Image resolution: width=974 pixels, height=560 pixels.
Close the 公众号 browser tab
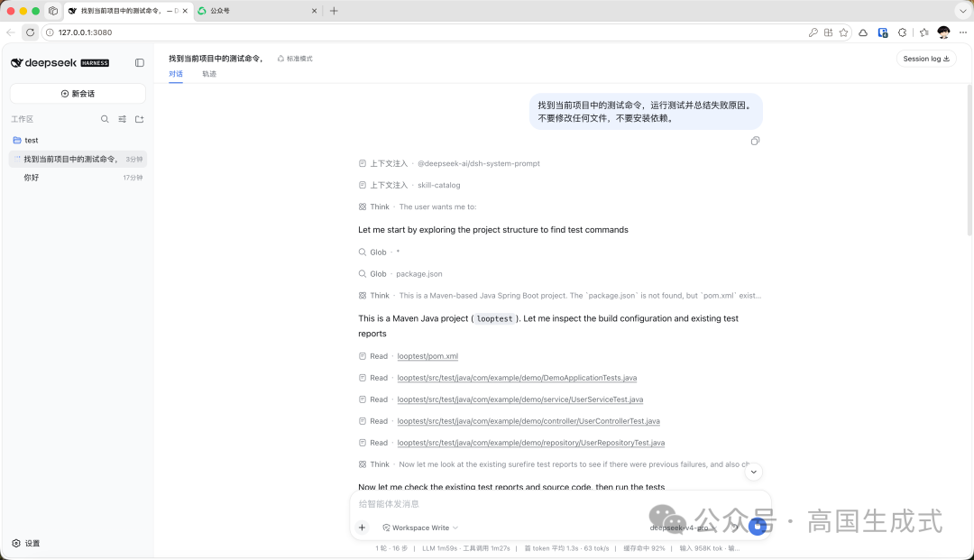pyautogui.click(x=314, y=11)
